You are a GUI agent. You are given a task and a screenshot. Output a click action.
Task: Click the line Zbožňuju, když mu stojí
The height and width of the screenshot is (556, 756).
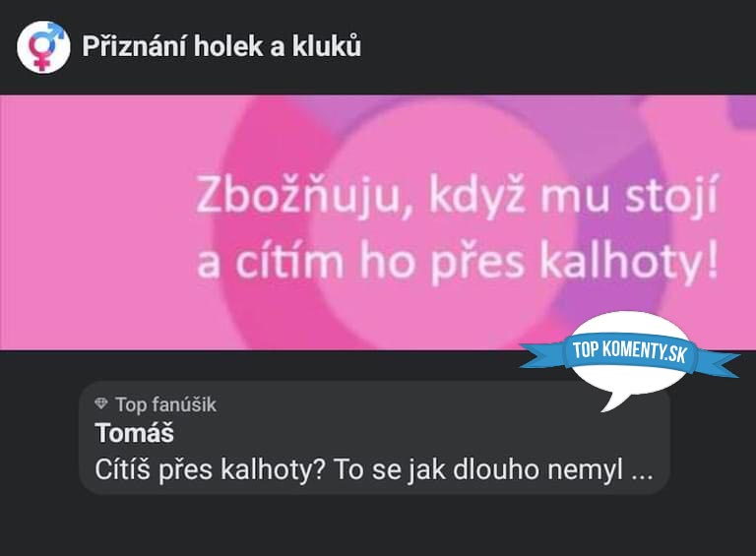(458, 195)
